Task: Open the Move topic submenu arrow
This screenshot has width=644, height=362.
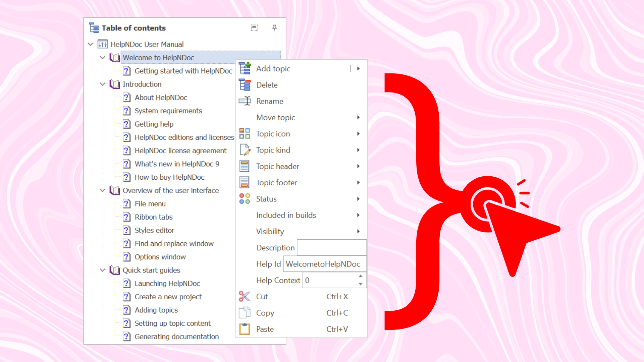Action: click(x=359, y=117)
